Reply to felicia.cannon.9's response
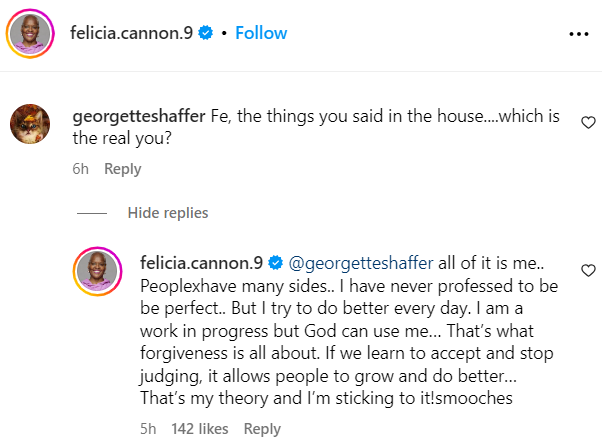 [262, 430]
